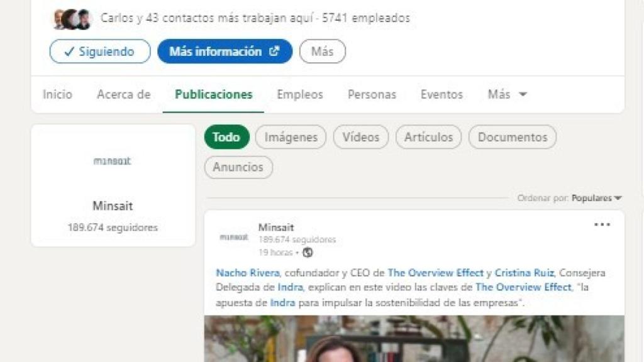644x362 pixels.
Task: Open the Más tab dropdown
Action: click(x=506, y=94)
